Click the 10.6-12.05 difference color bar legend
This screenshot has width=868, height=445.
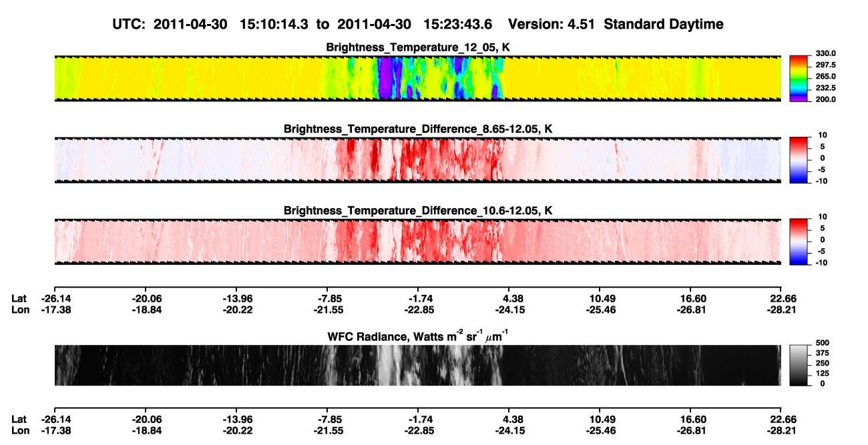coord(801,240)
